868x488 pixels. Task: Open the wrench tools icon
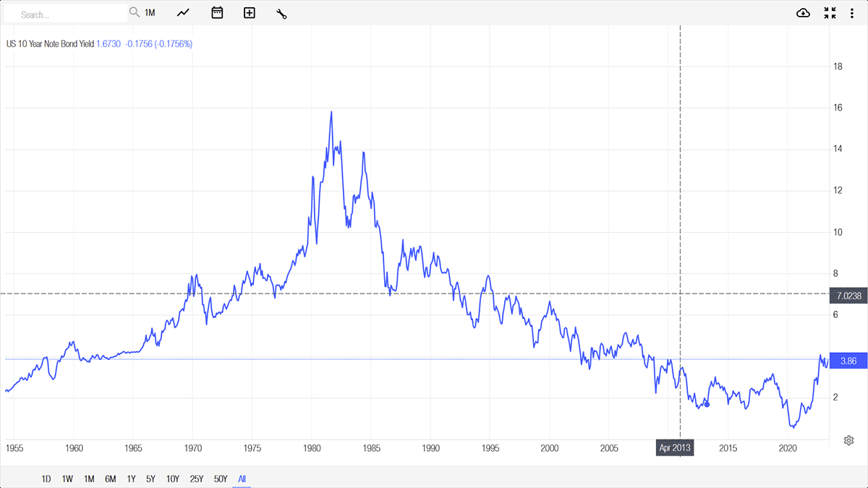point(281,13)
